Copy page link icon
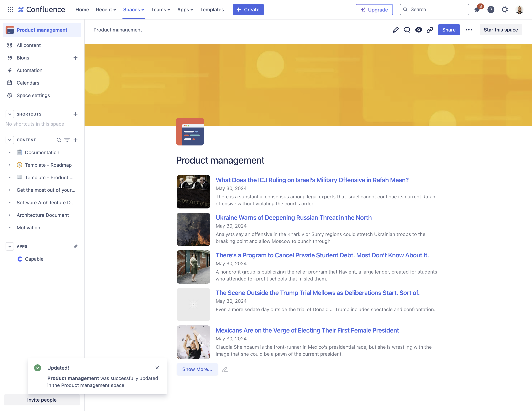Image resolution: width=532 pixels, height=411 pixels. (430, 30)
